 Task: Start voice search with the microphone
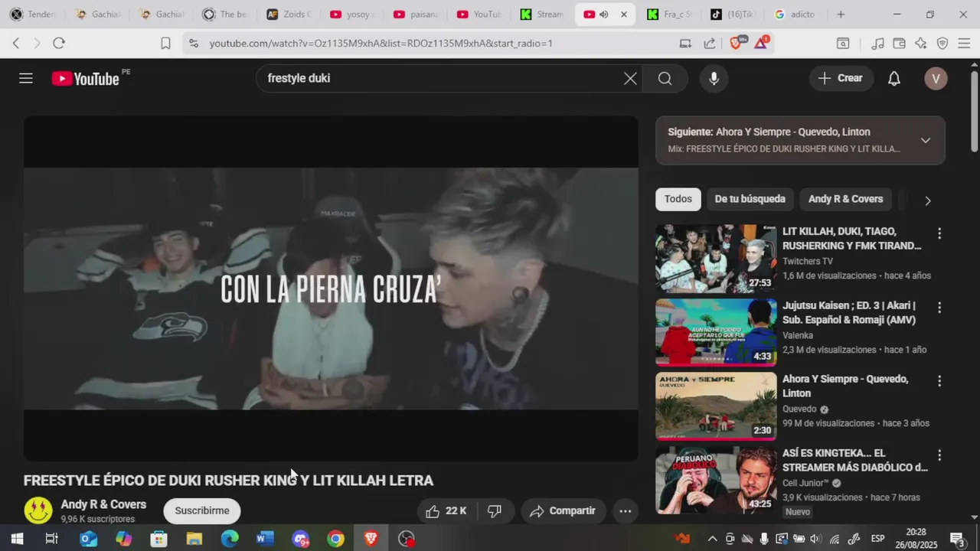click(x=714, y=78)
